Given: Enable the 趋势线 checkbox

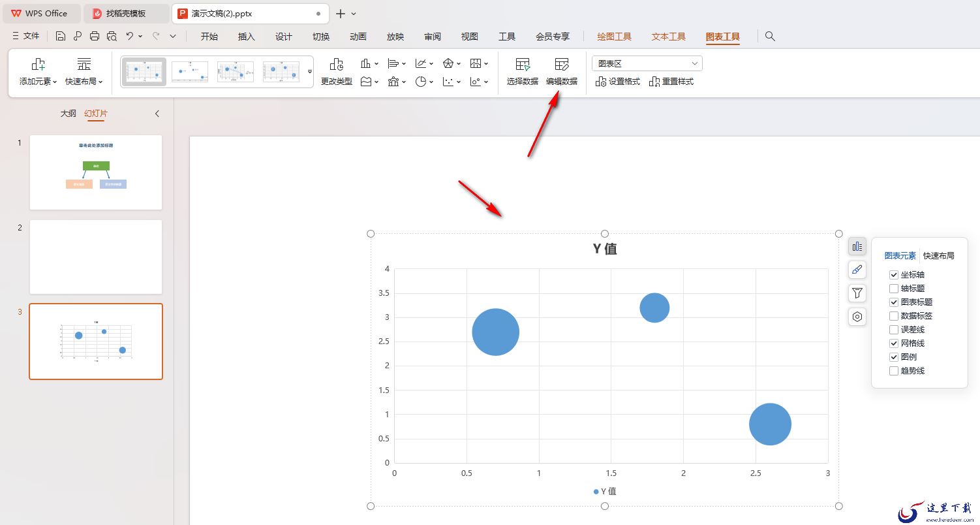Looking at the screenshot, I should tap(894, 371).
